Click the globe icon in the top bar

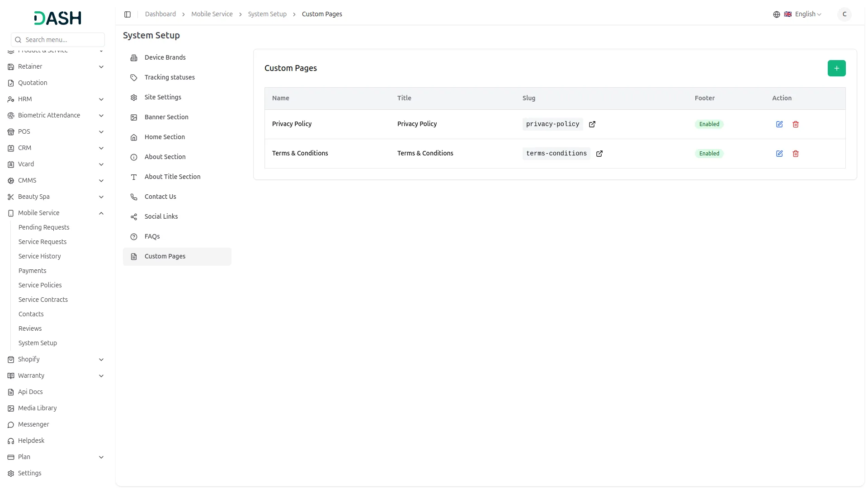pos(776,14)
